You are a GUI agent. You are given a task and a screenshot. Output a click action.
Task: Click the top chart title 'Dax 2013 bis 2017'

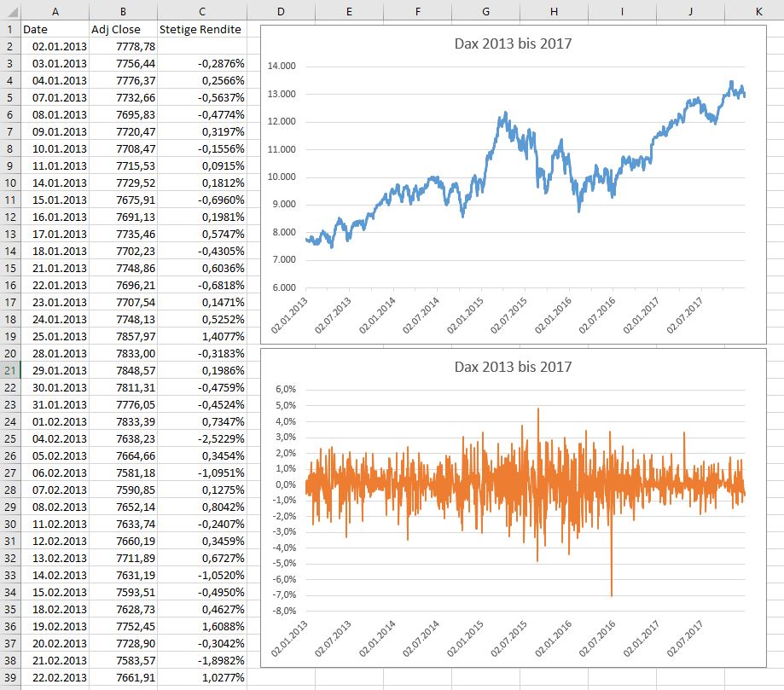click(x=513, y=43)
